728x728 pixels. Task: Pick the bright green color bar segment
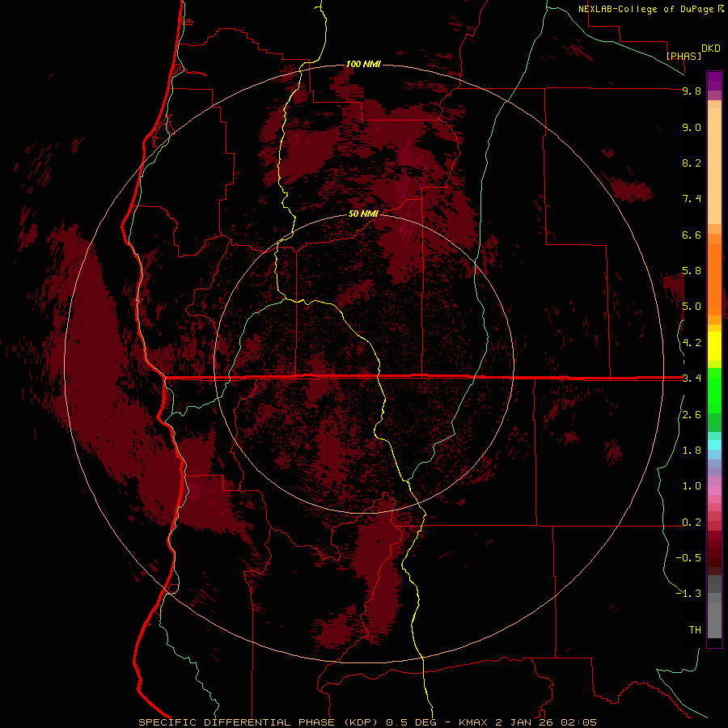(714, 390)
